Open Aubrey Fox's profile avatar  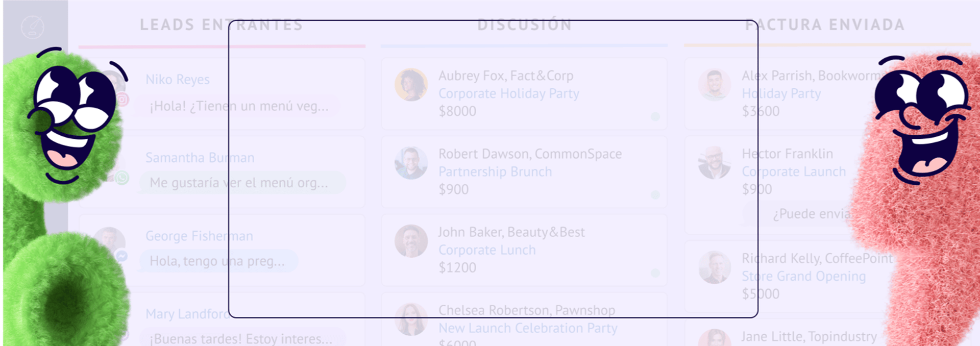[x=411, y=85]
